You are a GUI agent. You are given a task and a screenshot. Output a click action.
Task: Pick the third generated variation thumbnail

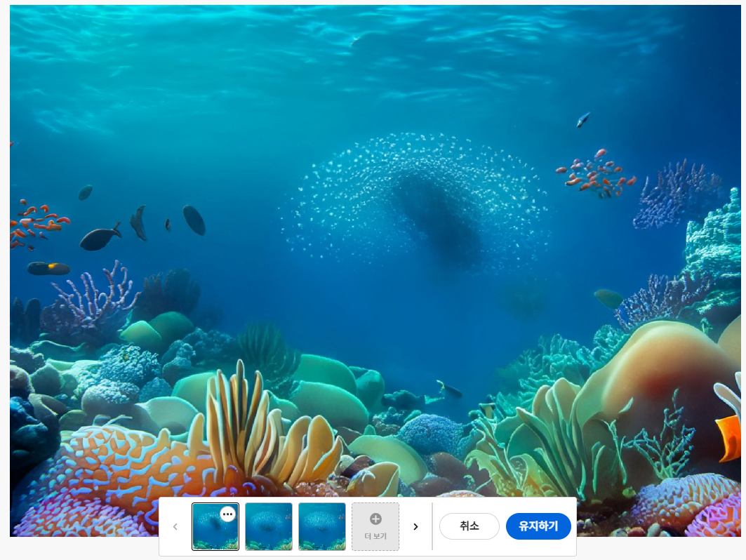pos(322,526)
